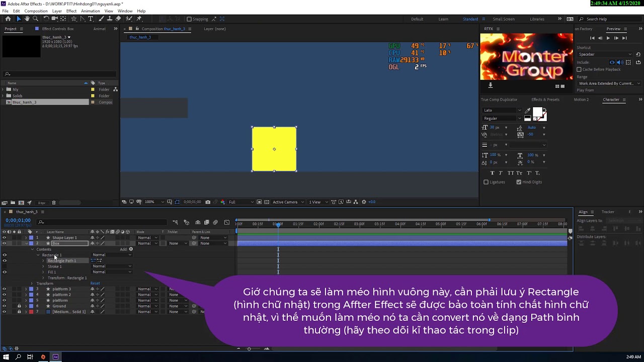Click the Reset link for Transform
The image size is (644, 362).
click(x=95, y=284)
